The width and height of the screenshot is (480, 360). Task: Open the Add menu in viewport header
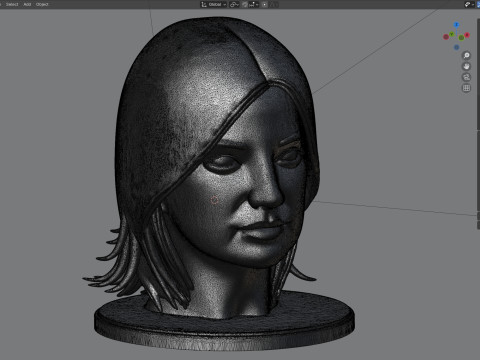[27, 4]
